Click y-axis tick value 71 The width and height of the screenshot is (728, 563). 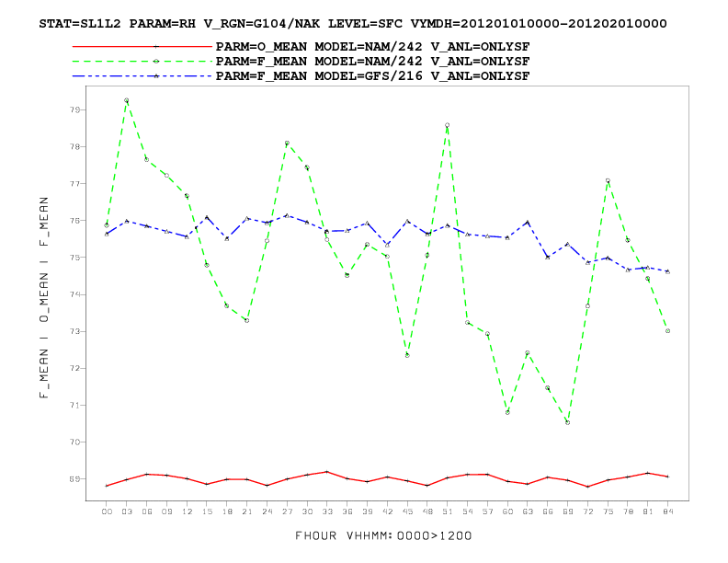(74, 406)
